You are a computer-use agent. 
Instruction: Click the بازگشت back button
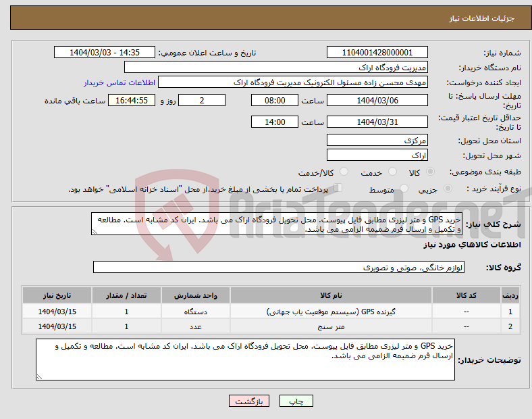[x=249, y=401]
